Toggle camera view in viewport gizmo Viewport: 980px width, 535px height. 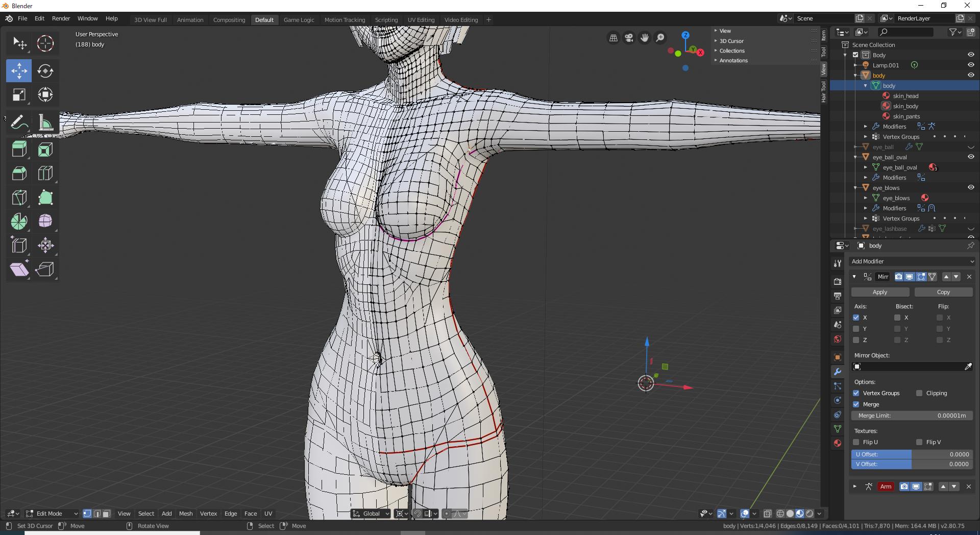tap(629, 38)
